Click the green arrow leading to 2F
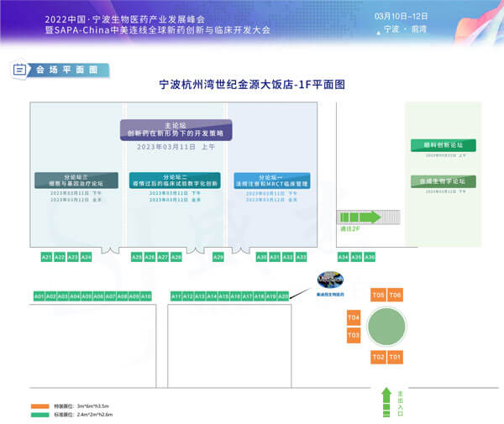The width and height of the screenshot is (504, 424). coord(359,217)
